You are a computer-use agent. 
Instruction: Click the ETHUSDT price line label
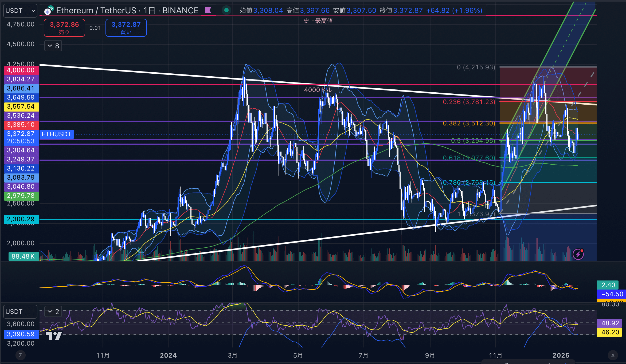click(57, 134)
